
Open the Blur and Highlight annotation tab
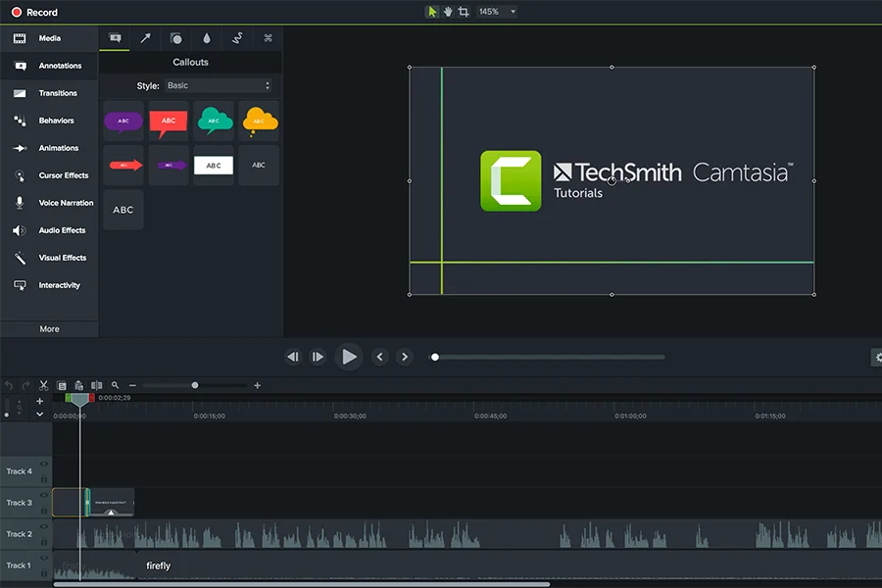tap(207, 38)
